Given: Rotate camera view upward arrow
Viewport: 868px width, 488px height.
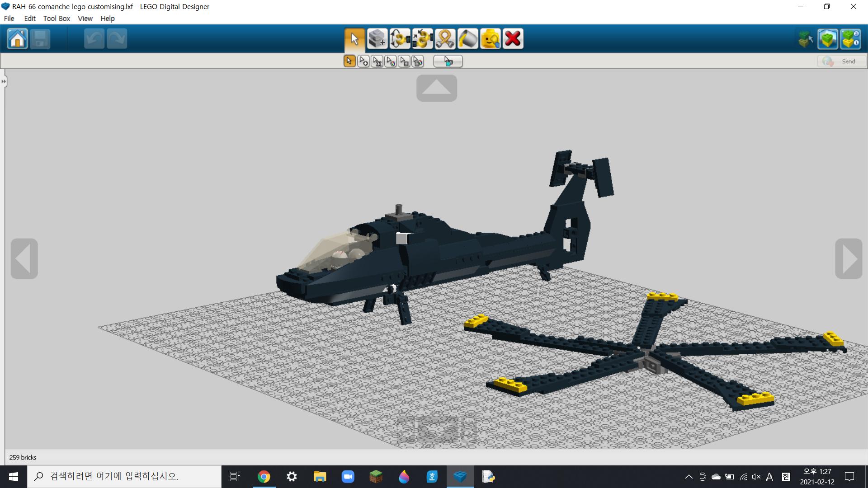Looking at the screenshot, I should pos(437,88).
